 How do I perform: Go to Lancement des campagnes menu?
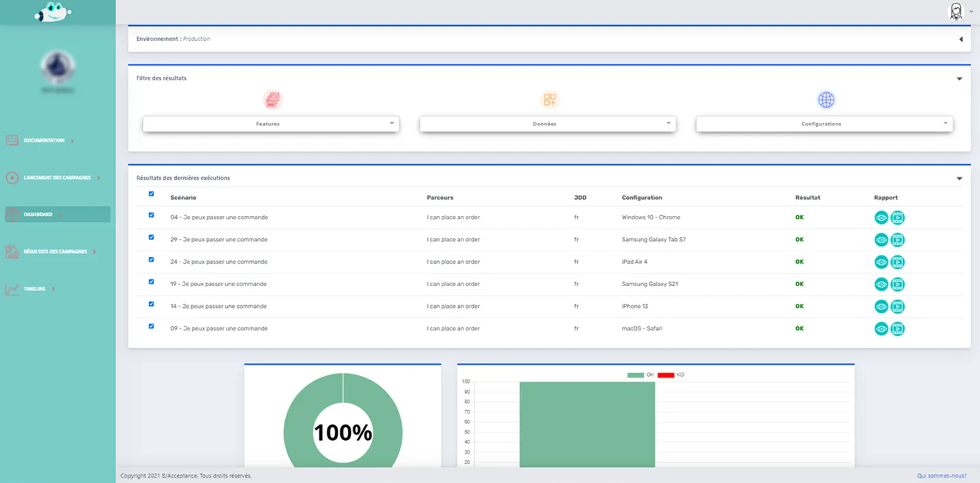point(57,178)
